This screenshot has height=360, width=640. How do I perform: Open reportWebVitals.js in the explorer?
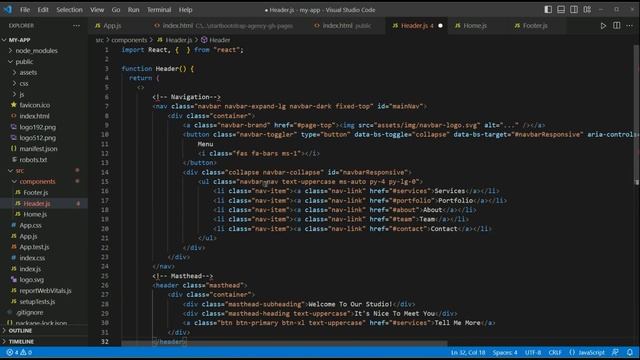44,291
